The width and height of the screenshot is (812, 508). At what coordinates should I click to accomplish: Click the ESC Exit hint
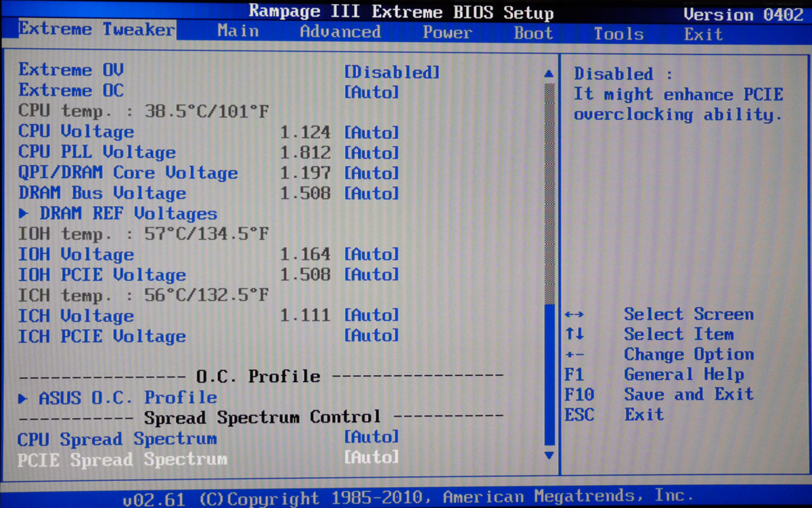pyautogui.click(x=614, y=415)
